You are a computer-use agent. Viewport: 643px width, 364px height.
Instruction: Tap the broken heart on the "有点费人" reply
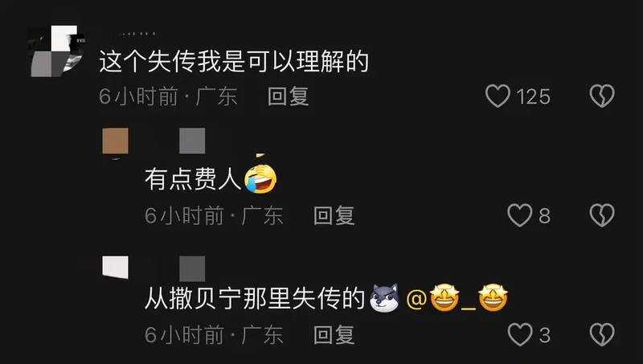click(601, 215)
